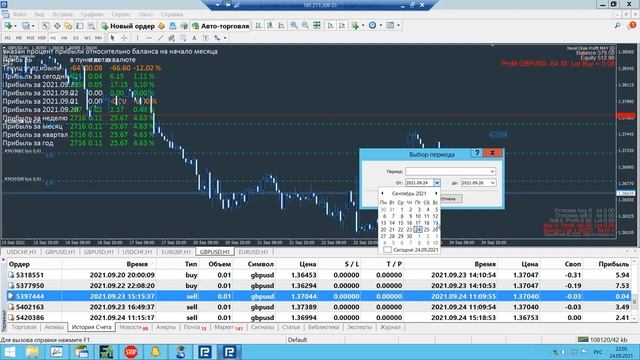The width and height of the screenshot is (640, 360).
Task: Toggle the Terminal panel icon
Action: [x=80, y=26]
